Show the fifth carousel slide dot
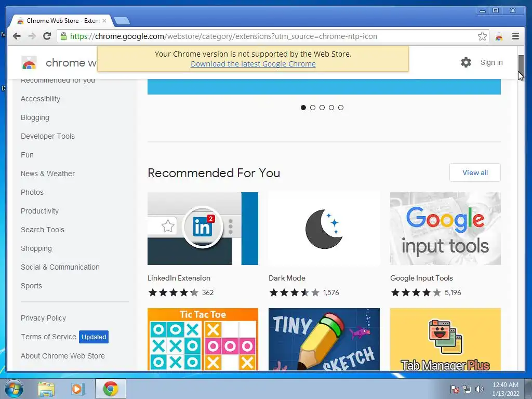This screenshot has width=532, height=399. (341, 108)
